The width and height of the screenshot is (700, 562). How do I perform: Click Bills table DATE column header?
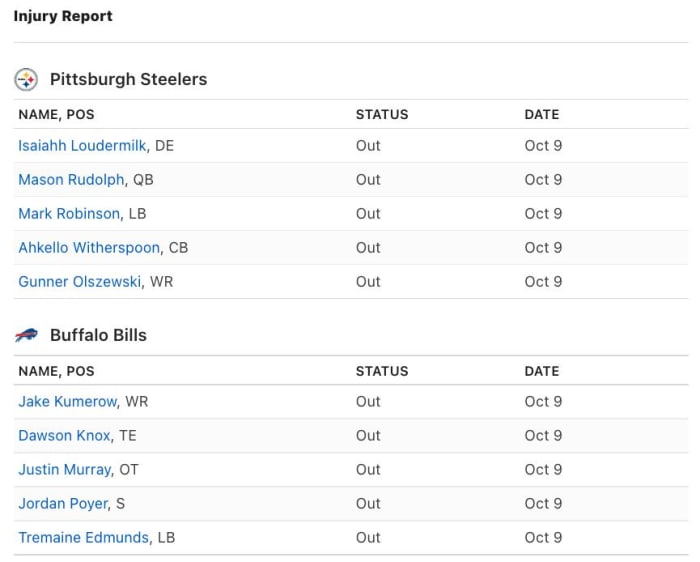541,370
